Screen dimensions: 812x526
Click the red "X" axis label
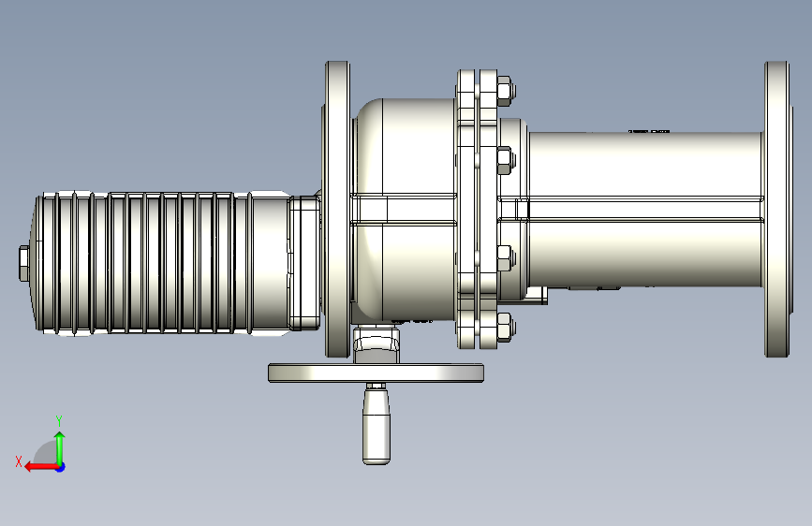tap(19, 461)
